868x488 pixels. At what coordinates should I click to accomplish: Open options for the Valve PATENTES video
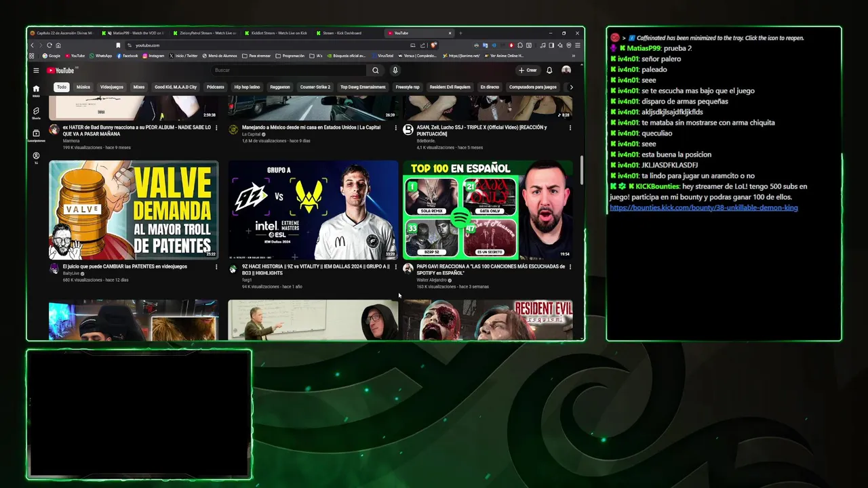(216, 267)
